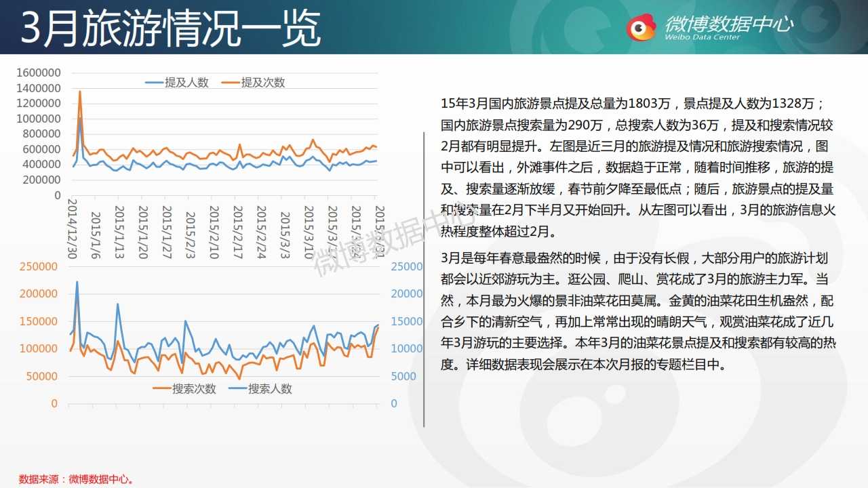Select the 搜索人数 legend label
Viewport: 868px width, 488px height.
pyautogui.click(x=270, y=389)
